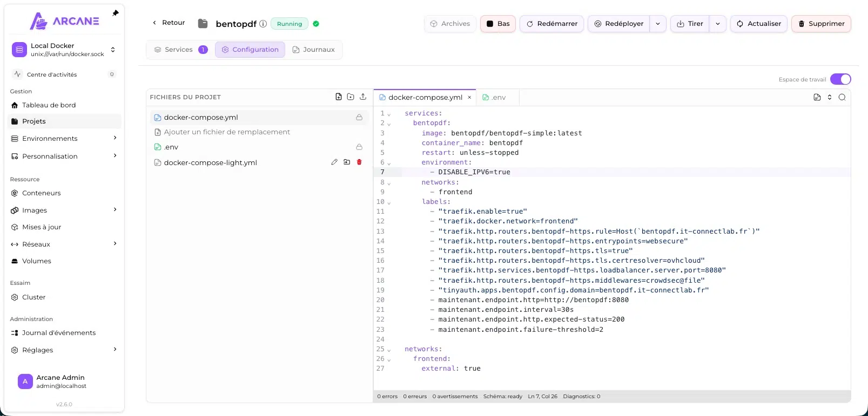
Task: Delete docker-compose-light.yml with the trash icon
Action: (359, 162)
